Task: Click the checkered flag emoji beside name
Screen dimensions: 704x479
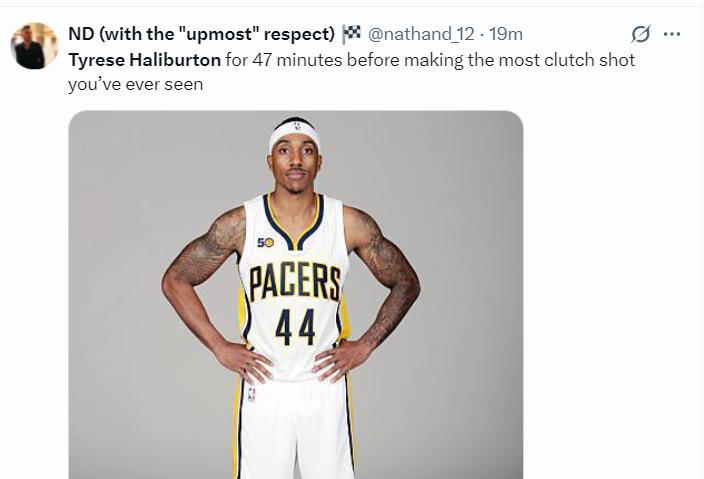Action: [351, 34]
